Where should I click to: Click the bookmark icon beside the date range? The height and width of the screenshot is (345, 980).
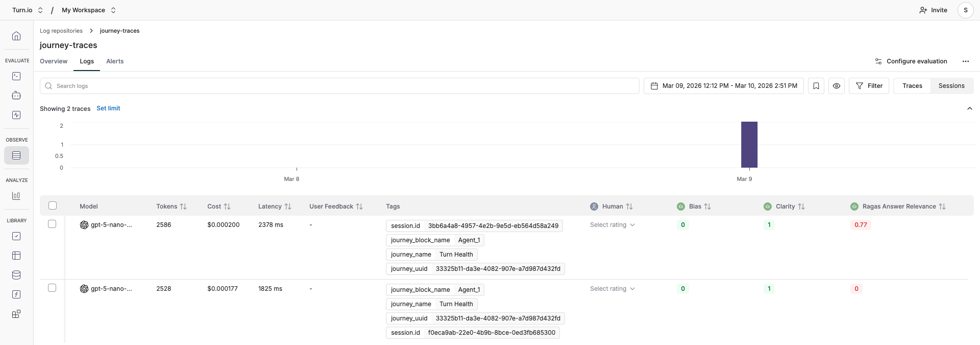point(816,86)
